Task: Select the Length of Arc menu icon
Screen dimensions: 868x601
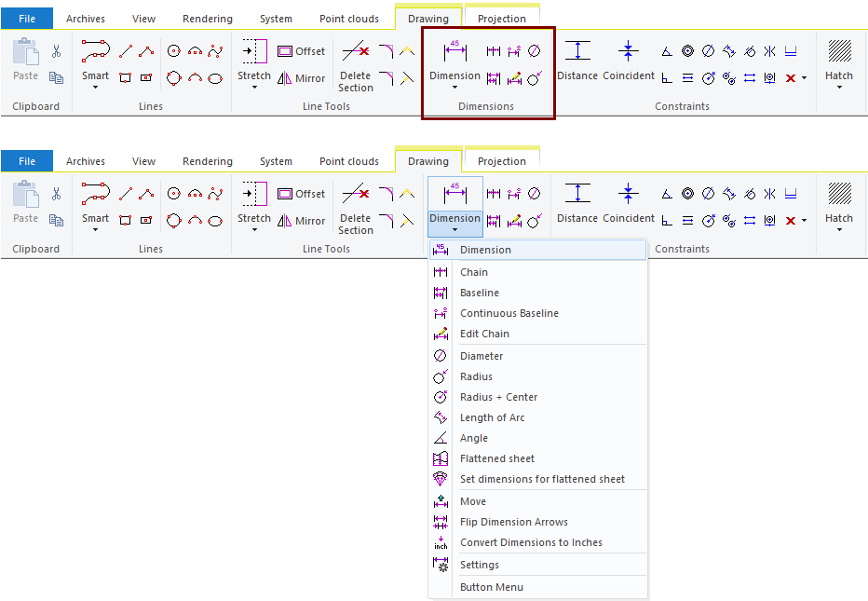Action: coord(441,417)
